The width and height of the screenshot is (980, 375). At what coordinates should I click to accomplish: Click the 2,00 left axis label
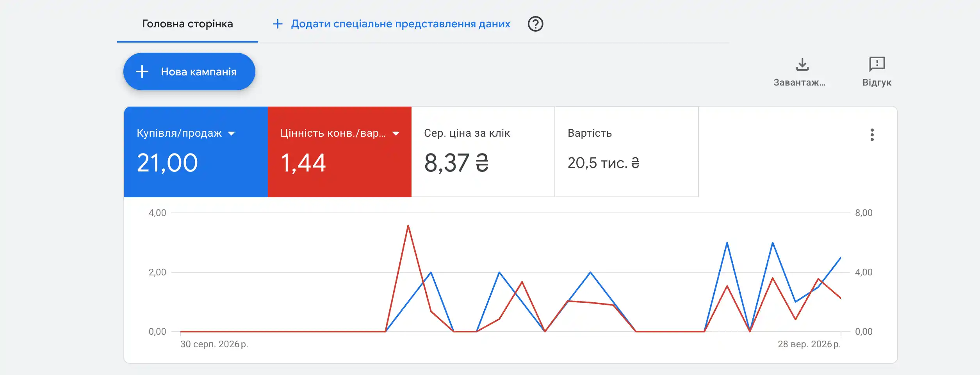click(157, 272)
